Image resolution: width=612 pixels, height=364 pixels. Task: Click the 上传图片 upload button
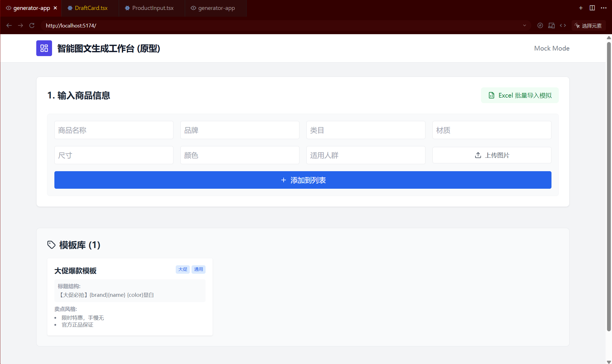click(492, 155)
